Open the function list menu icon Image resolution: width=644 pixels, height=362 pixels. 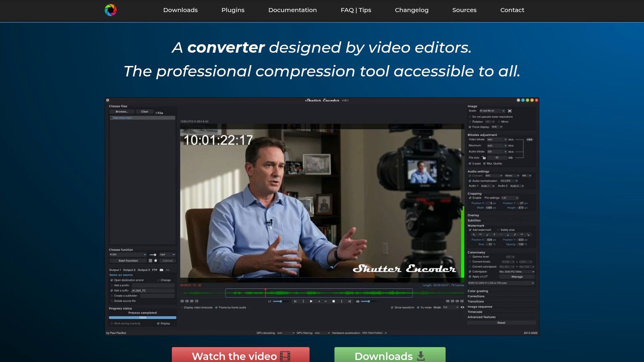tap(151, 261)
